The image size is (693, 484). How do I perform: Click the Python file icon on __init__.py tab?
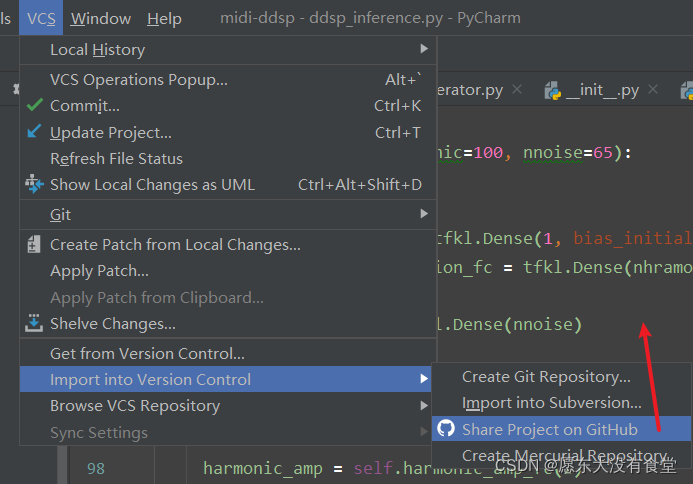tap(552, 90)
